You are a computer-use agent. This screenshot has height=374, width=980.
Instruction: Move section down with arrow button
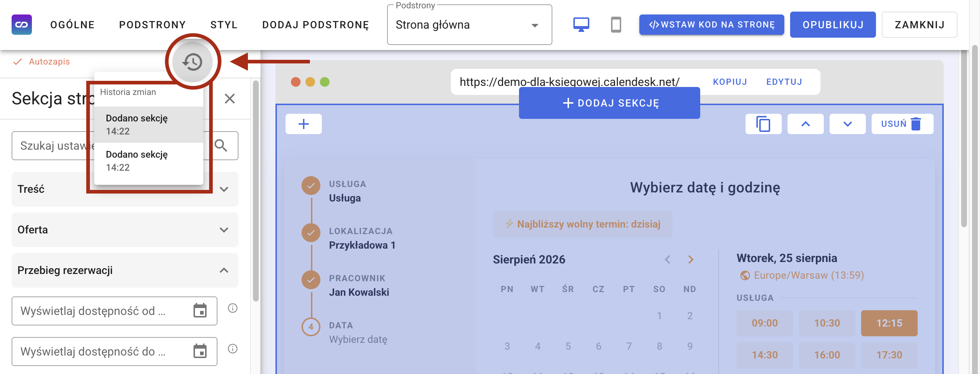(847, 124)
